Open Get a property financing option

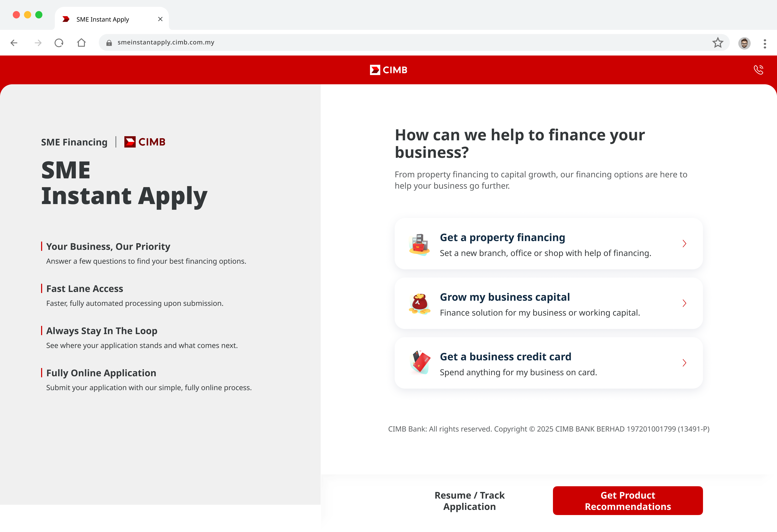tap(549, 244)
